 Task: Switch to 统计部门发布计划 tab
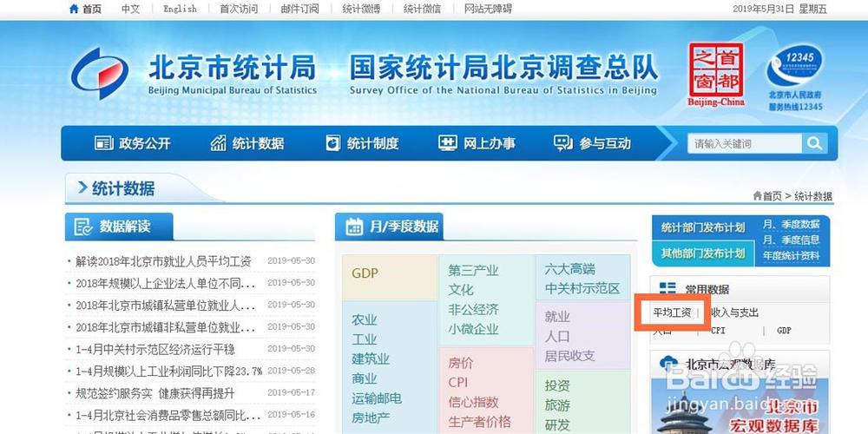point(703,227)
